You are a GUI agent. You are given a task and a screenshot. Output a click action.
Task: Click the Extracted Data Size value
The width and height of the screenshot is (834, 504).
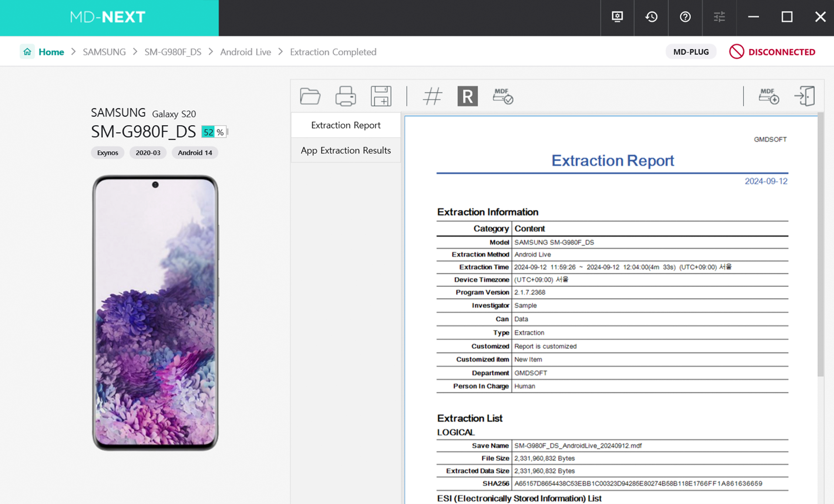pos(545,471)
